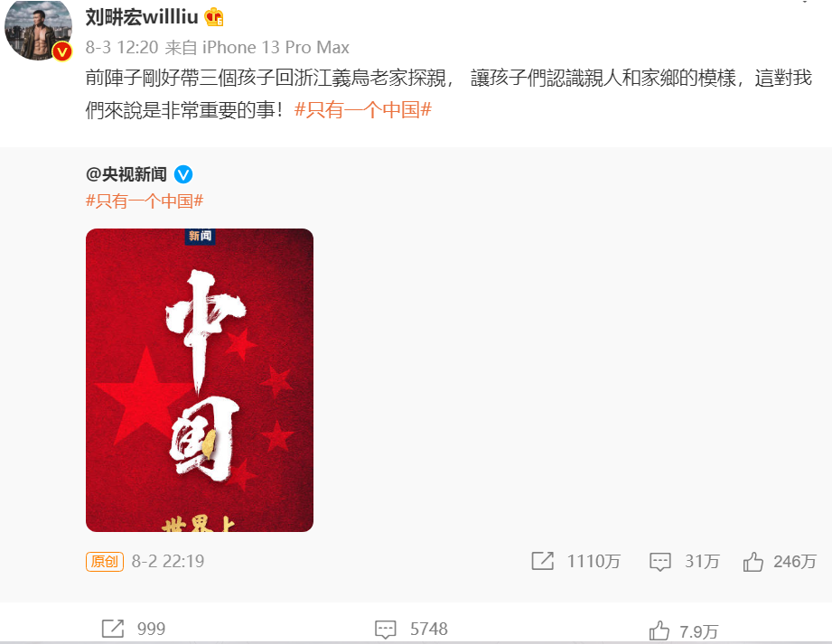832x644 pixels.
Task: Click the blue verified badge beside 央视新闻
Action: click(183, 174)
